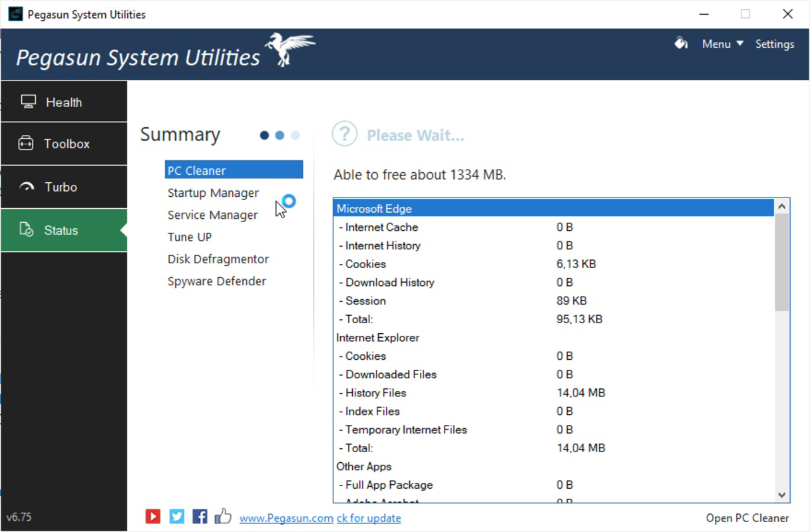Click the History Files row

tap(554, 392)
